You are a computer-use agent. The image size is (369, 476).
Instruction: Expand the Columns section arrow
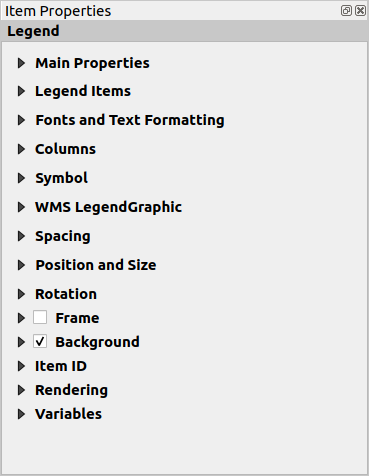[21, 149]
